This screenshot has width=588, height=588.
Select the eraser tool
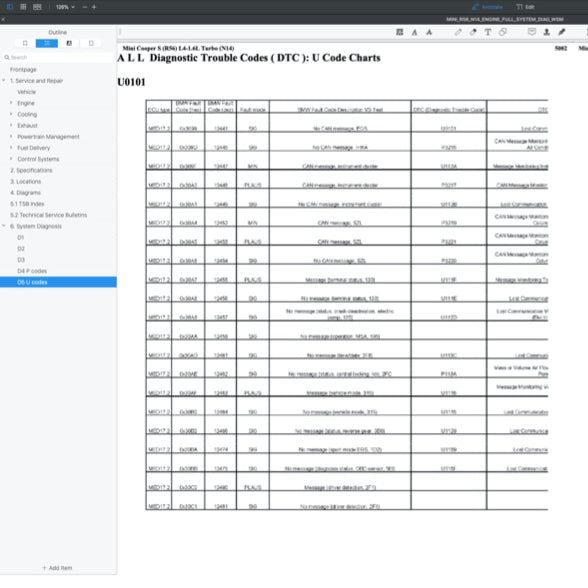point(473,32)
